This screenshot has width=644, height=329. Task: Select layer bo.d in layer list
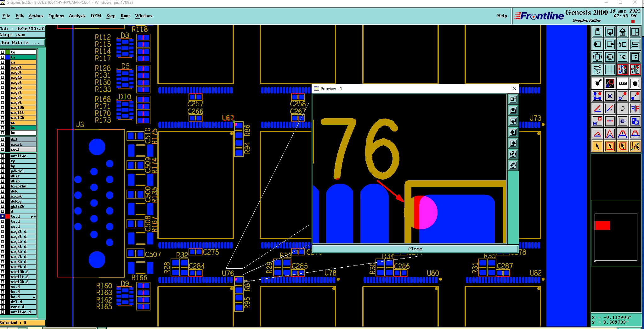point(23,297)
